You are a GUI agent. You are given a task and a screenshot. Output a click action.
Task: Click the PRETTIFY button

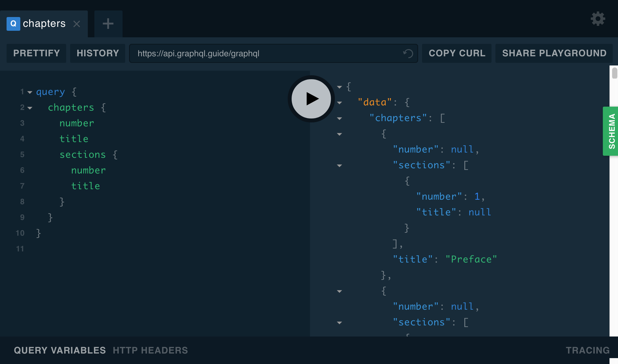pos(36,53)
